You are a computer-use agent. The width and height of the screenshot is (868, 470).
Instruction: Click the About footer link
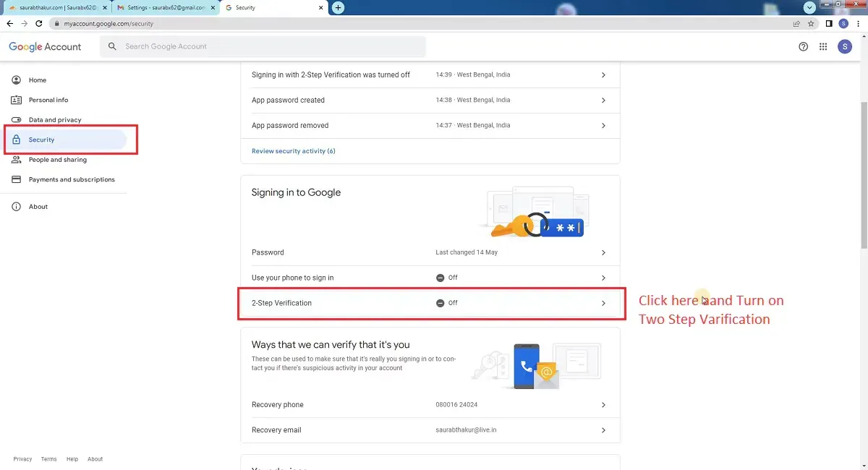[95, 459]
